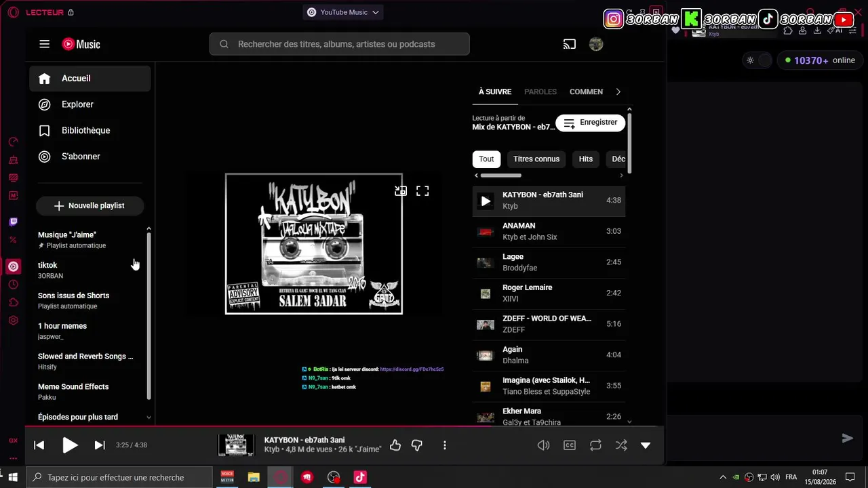Toggle the light/dark theme switch
This screenshot has width=868, height=488.
click(x=758, y=60)
